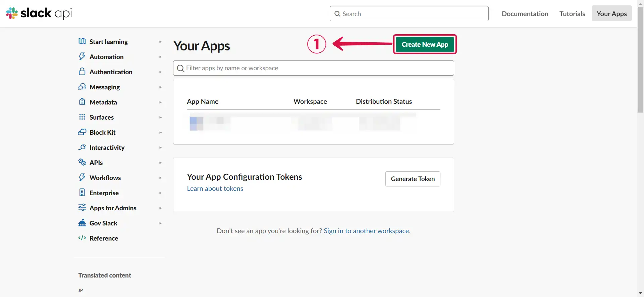644x297 pixels.
Task: Click the Authentication padlock icon
Action: 82,72
